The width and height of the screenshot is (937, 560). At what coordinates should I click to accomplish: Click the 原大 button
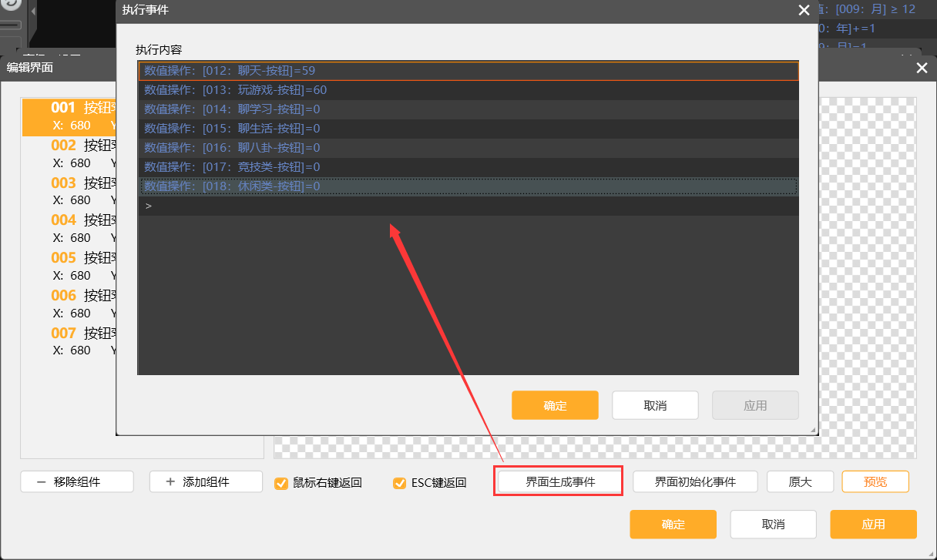[x=800, y=482]
